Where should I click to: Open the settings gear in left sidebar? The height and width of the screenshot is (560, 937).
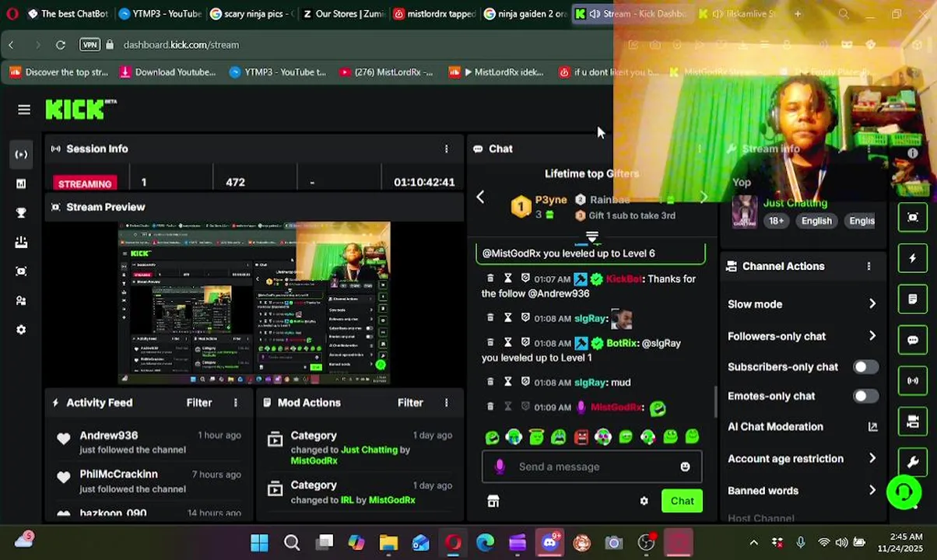pos(21,330)
